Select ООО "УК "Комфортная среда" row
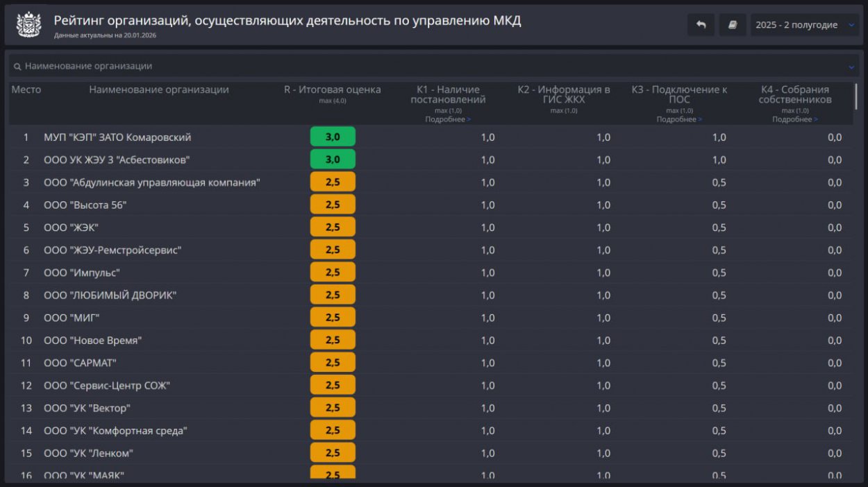This screenshot has height=487, width=868. (115, 431)
